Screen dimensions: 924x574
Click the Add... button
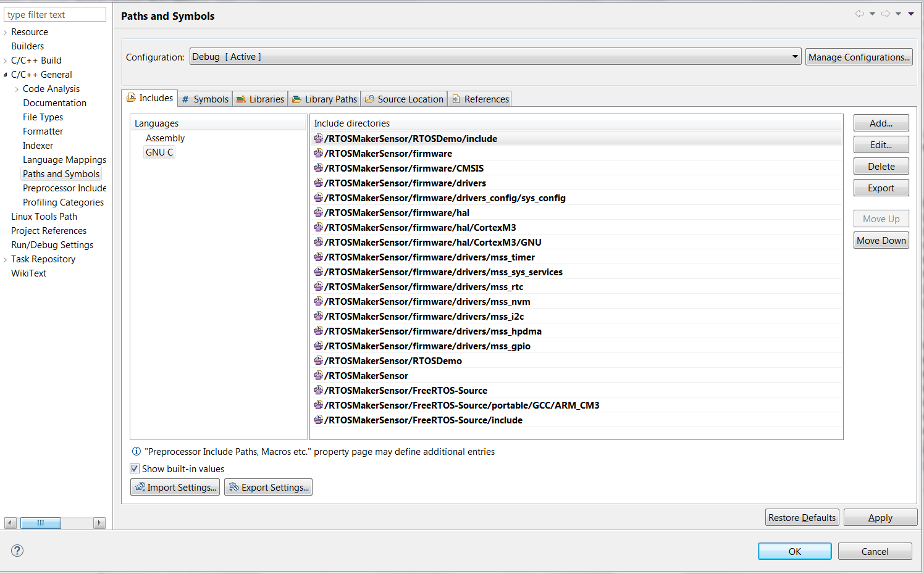[x=881, y=123]
